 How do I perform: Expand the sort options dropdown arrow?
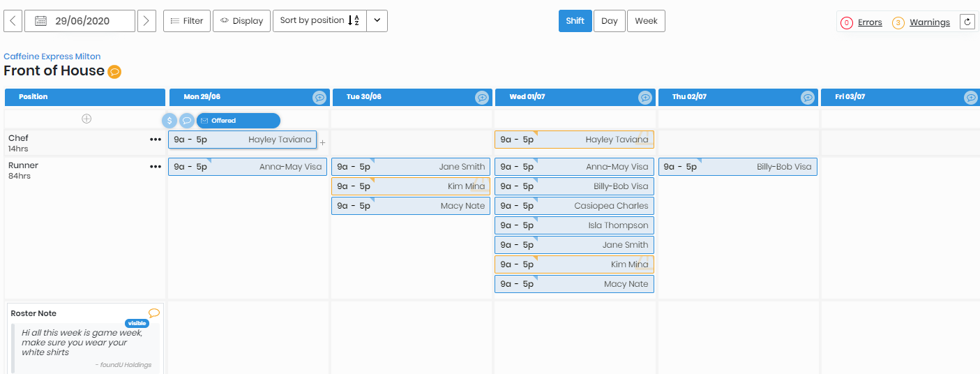pyautogui.click(x=377, y=21)
